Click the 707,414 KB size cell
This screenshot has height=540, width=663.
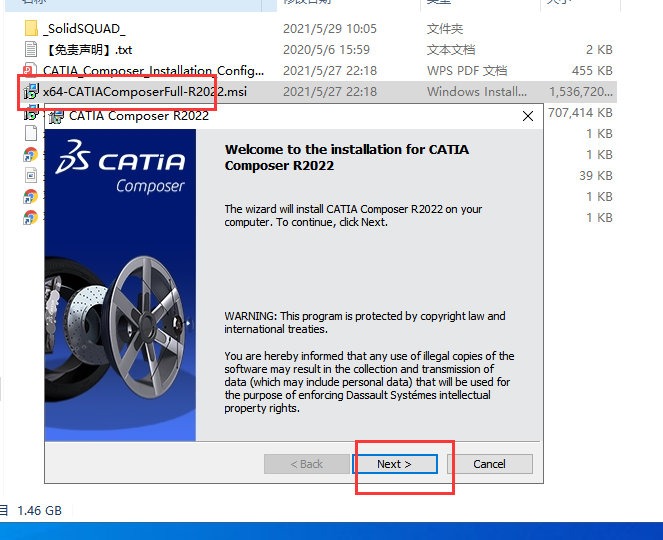pyautogui.click(x=580, y=113)
